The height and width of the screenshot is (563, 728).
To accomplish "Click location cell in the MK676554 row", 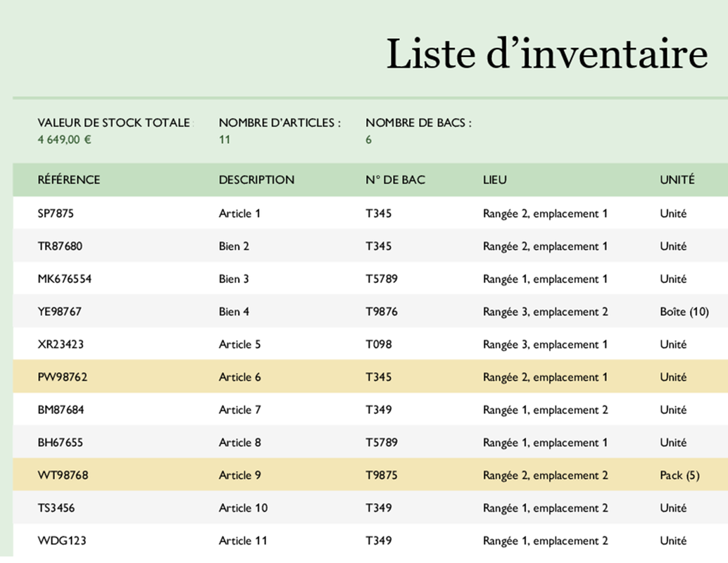I will 545,279.
